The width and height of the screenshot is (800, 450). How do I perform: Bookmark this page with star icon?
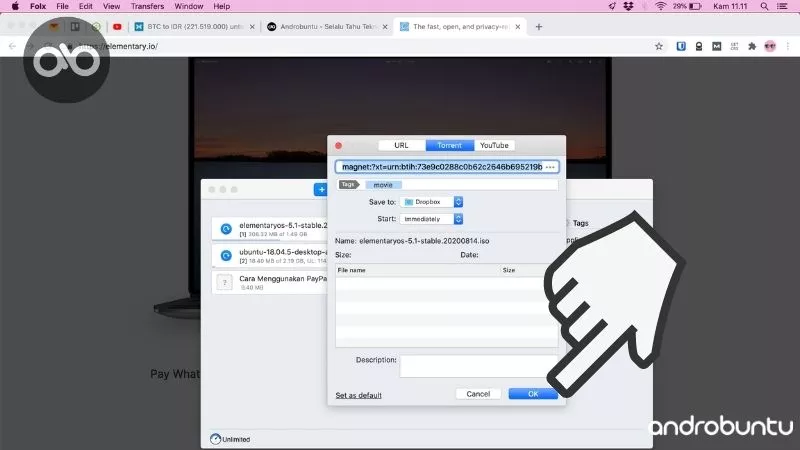pos(659,46)
